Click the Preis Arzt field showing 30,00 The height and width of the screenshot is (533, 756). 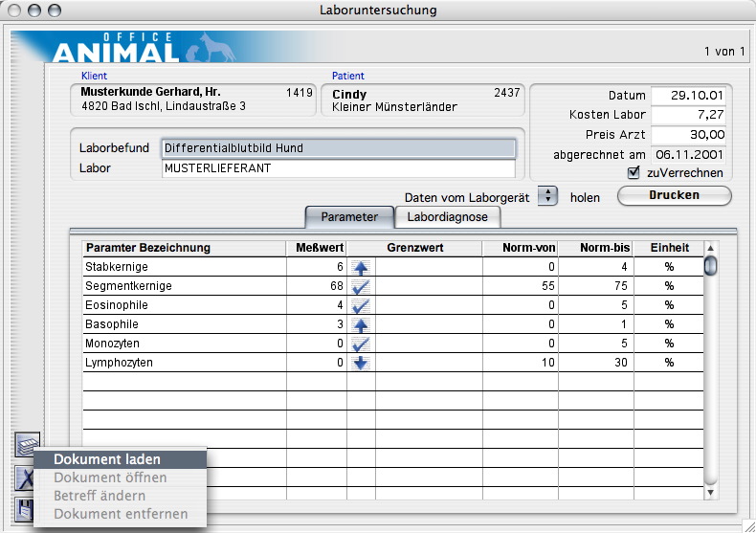[687, 135]
